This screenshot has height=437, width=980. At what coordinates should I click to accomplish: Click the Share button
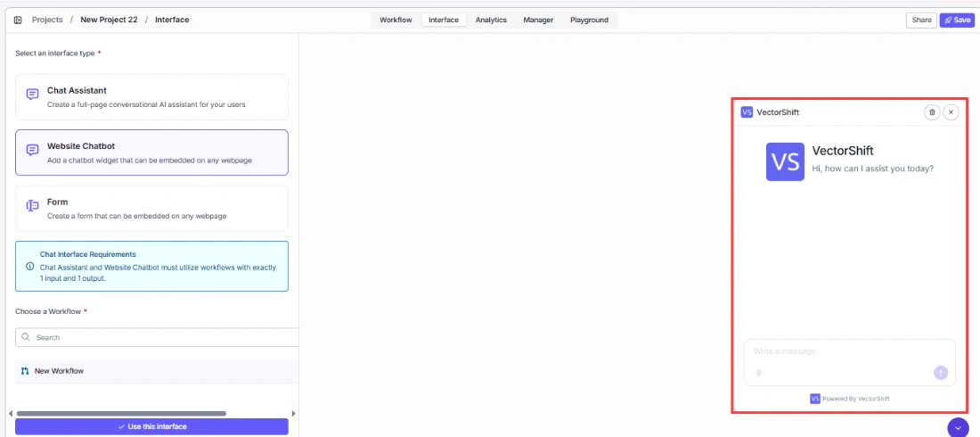click(x=921, y=20)
